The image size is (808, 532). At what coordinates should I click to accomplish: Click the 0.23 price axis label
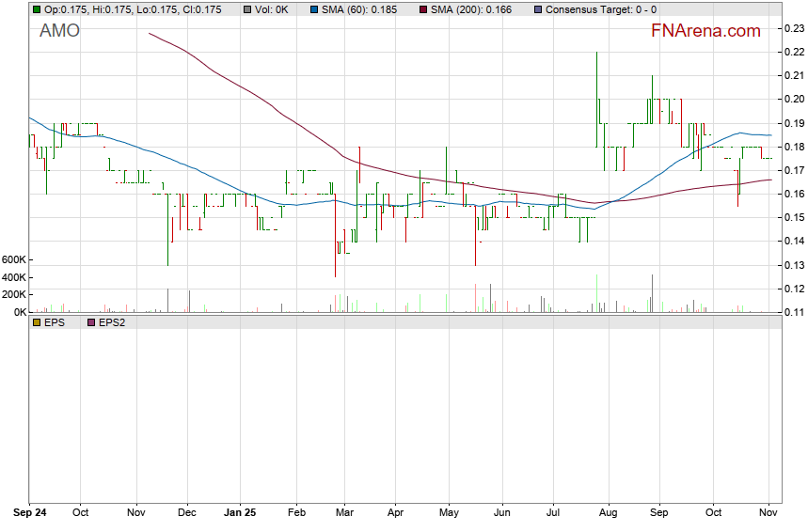tap(793, 28)
